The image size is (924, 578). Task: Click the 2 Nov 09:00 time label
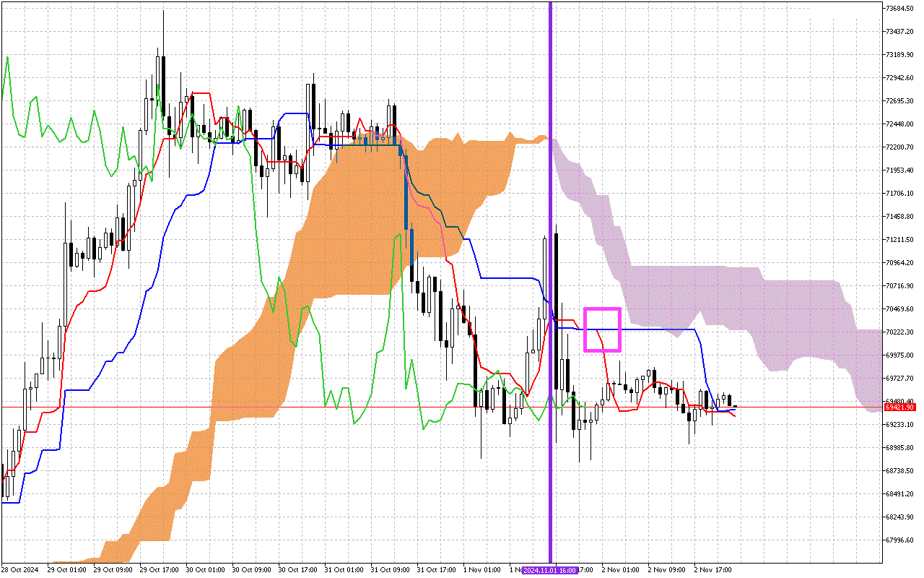pos(667,570)
